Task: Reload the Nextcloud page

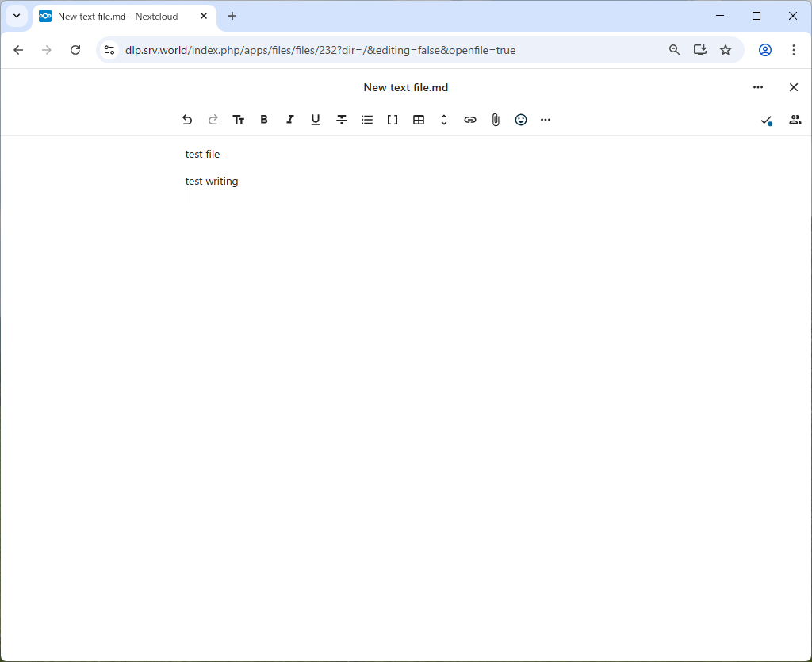Action: [x=75, y=50]
